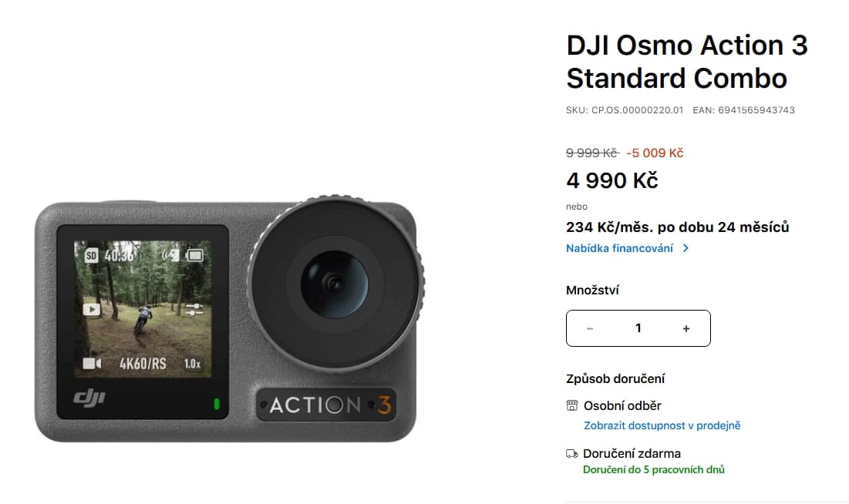Click the play icon on the camera screen
The width and height of the screenshot is (849, 504).
pos(92,309)
